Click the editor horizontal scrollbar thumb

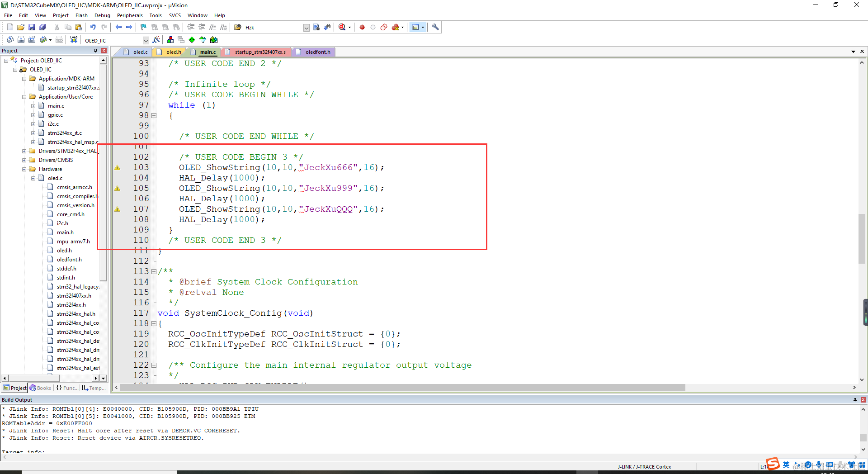point(403,388)
